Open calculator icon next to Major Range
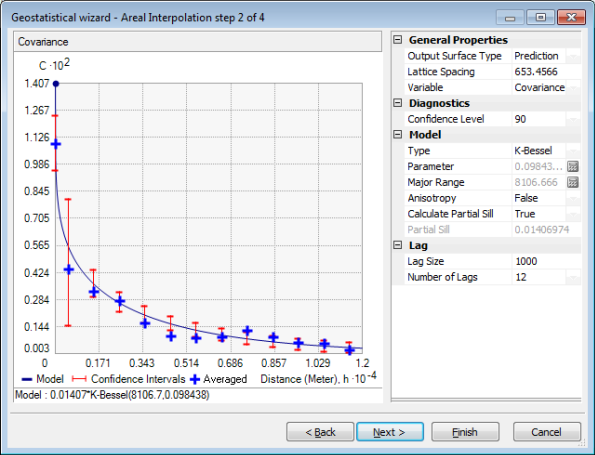Viewport: 595px width, 455px height. pyautogui.click(x=573, y=182)
